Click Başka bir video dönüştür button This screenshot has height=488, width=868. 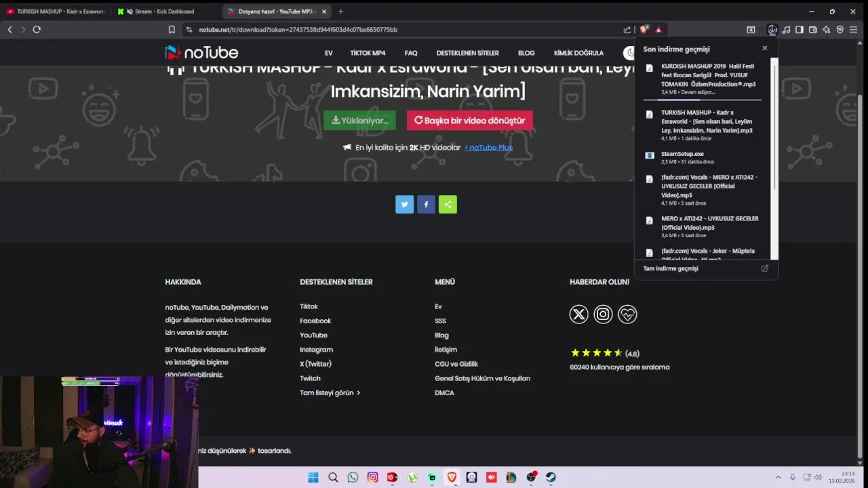[x=470, y=120]
